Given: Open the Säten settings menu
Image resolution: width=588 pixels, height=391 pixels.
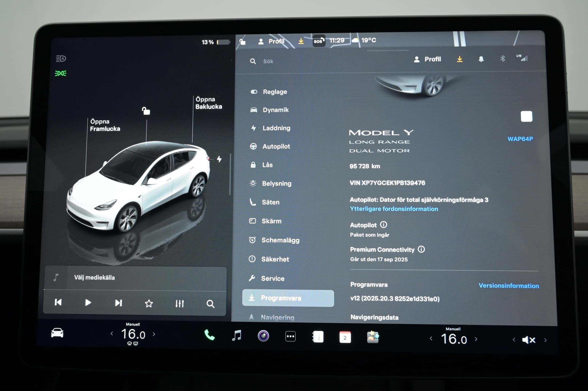Looking at the screenshot, I should [x=265, y=202].
